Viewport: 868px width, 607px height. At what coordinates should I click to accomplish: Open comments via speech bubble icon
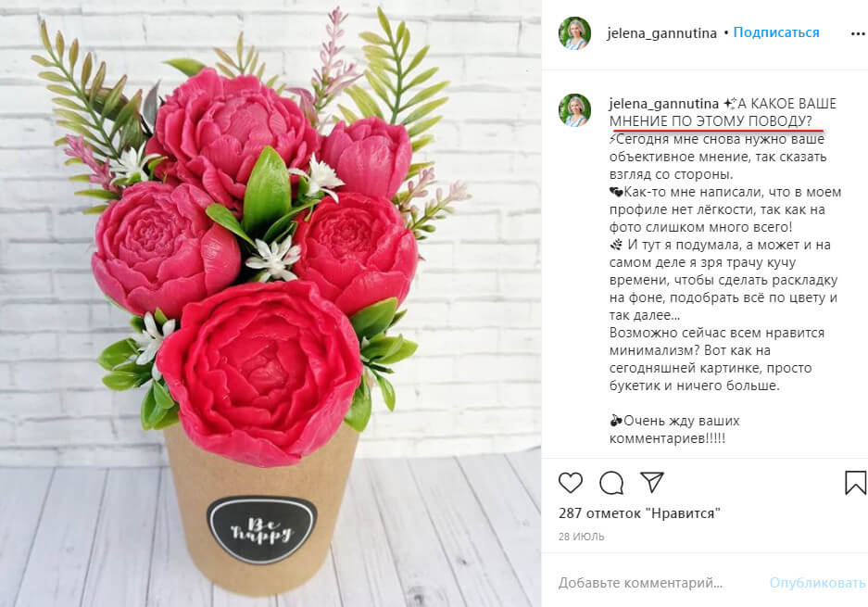[x=611, y=483]
